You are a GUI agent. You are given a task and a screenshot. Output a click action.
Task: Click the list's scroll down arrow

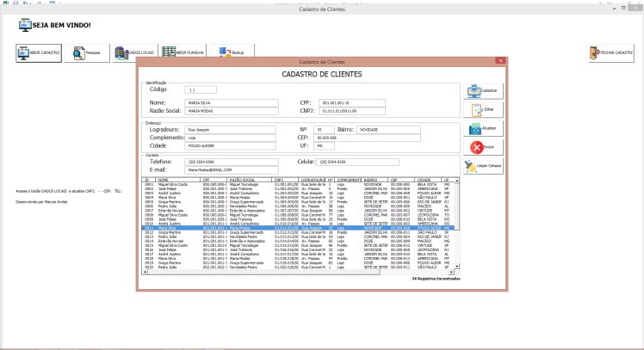(x=456, y=267)
